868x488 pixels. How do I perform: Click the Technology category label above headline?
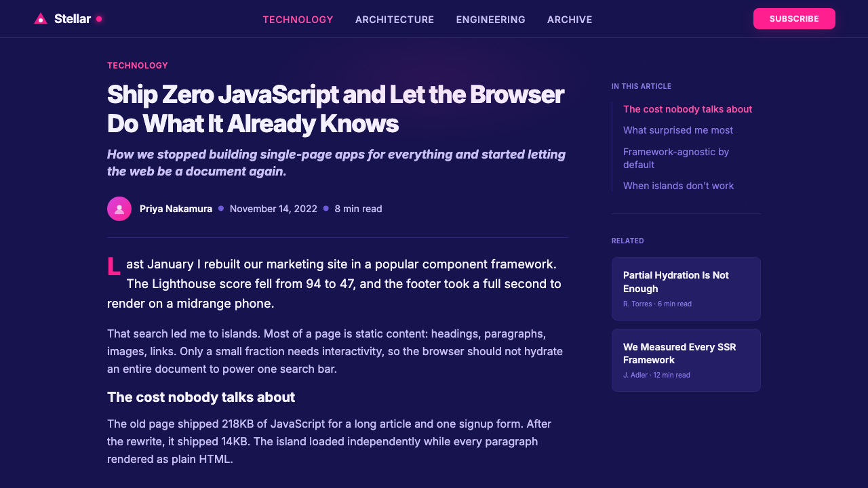(x=138, y=66)
